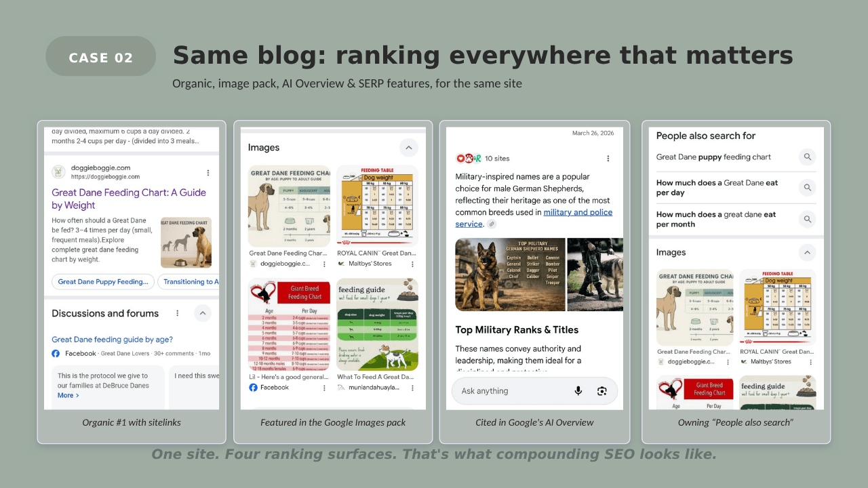The image size is (868, 488).
Task: Collapse Images section in 'People also search' screenshot
Action: click(x=807, y=253)
